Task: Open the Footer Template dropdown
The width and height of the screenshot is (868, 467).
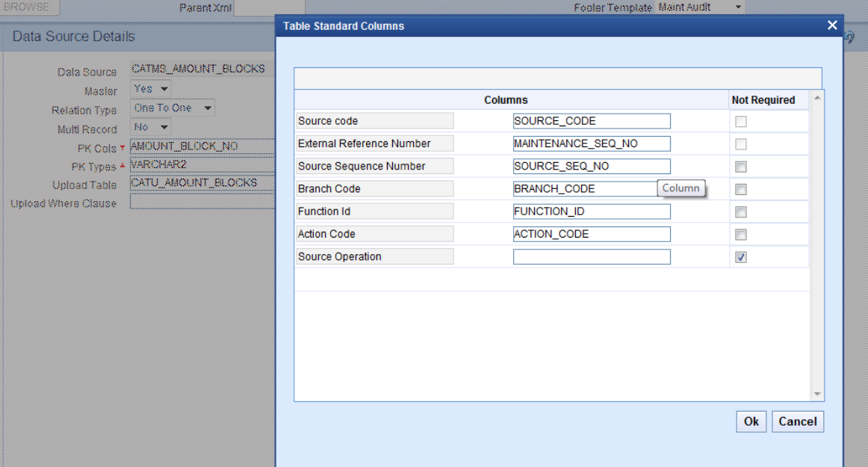Action: tap(701, 7)
